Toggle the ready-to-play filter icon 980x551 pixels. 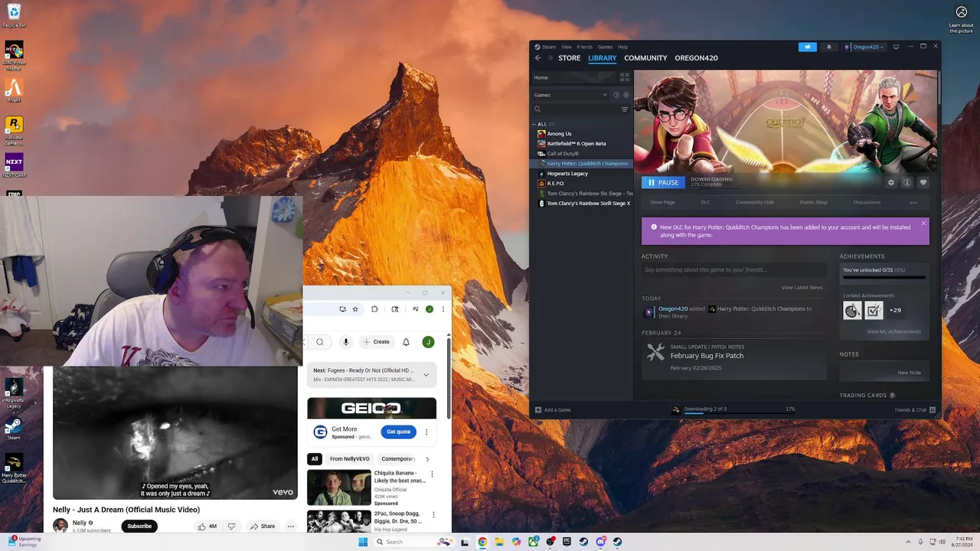(x=626, y=95)
